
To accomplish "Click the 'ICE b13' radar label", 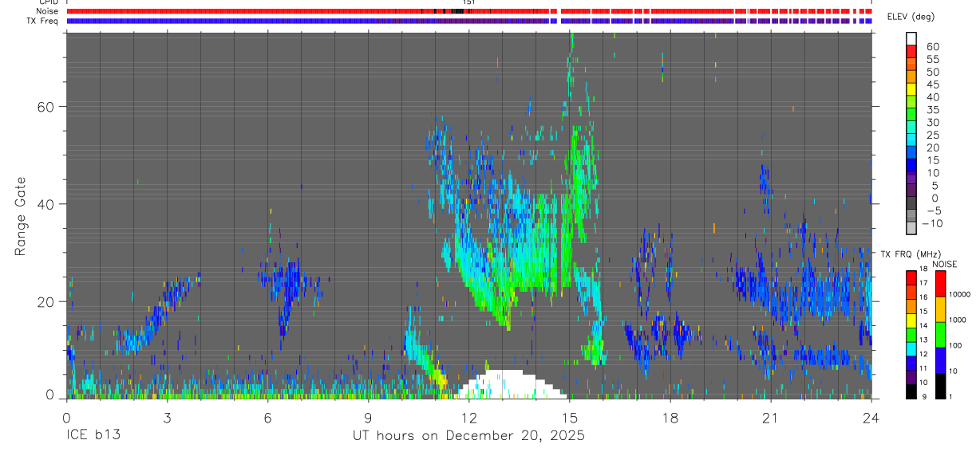I will (95, 436).
